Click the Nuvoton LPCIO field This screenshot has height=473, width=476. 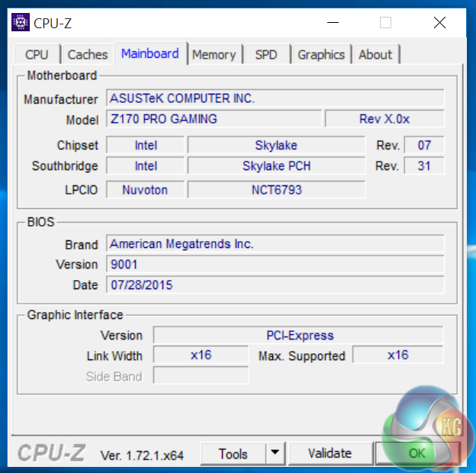(x=146, y=190)
